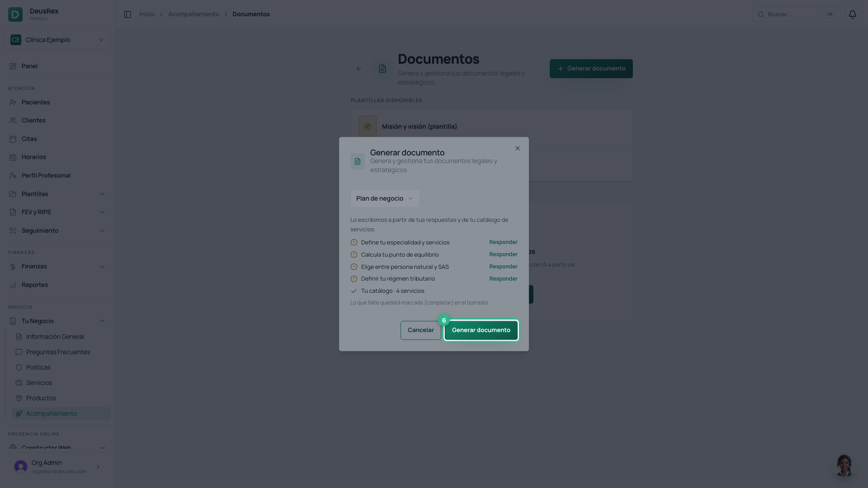Click the Clientes sidebar icon

[13, 121]
